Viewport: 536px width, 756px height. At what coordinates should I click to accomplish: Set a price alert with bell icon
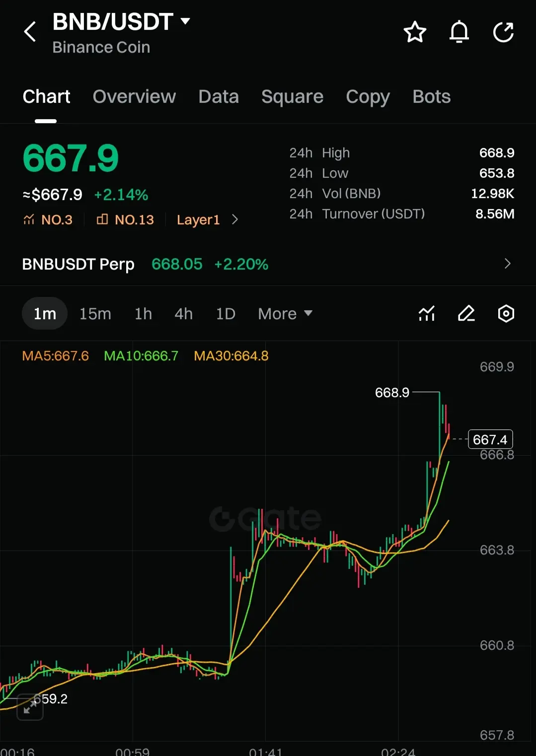click(x=459, y=32)
